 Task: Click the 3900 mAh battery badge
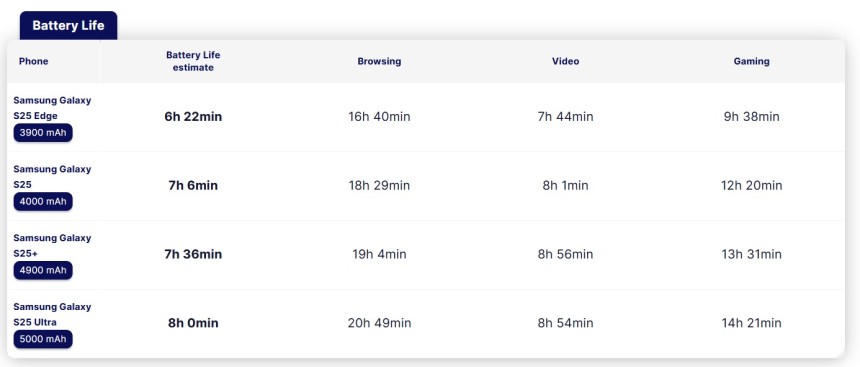pos(43,133)
